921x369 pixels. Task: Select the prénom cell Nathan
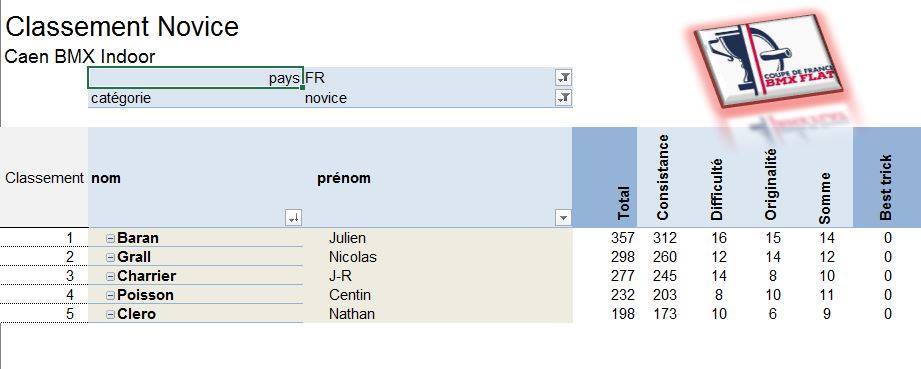pos(351,314)
